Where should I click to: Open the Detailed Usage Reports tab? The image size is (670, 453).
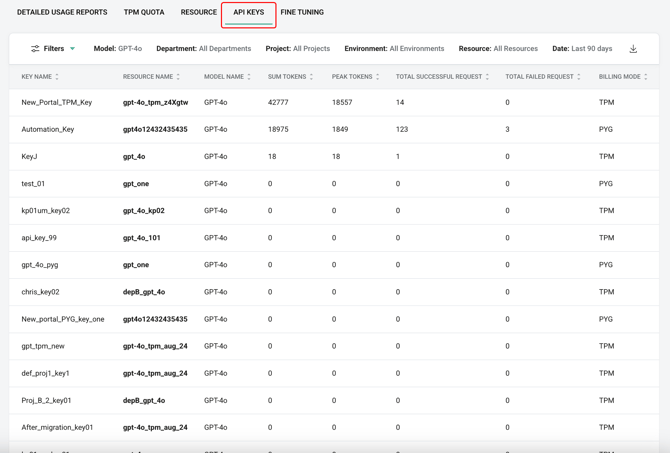62,12
